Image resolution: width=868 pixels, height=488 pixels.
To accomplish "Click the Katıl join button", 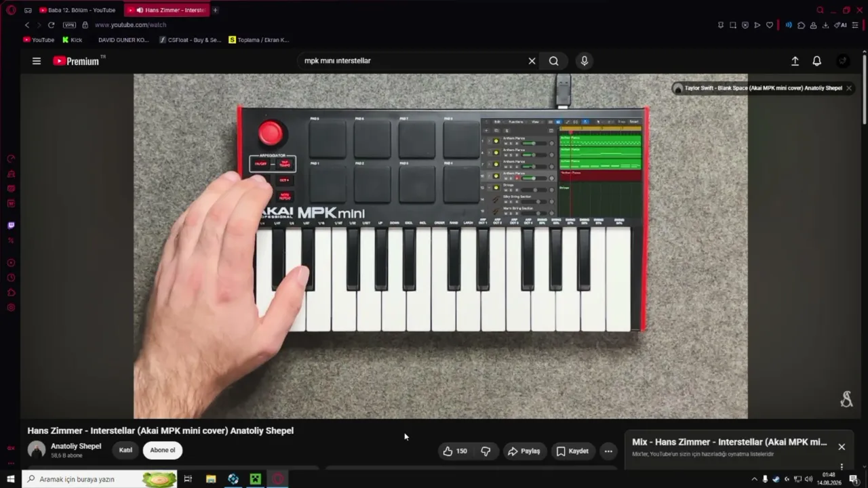I will tap(125, 450).
